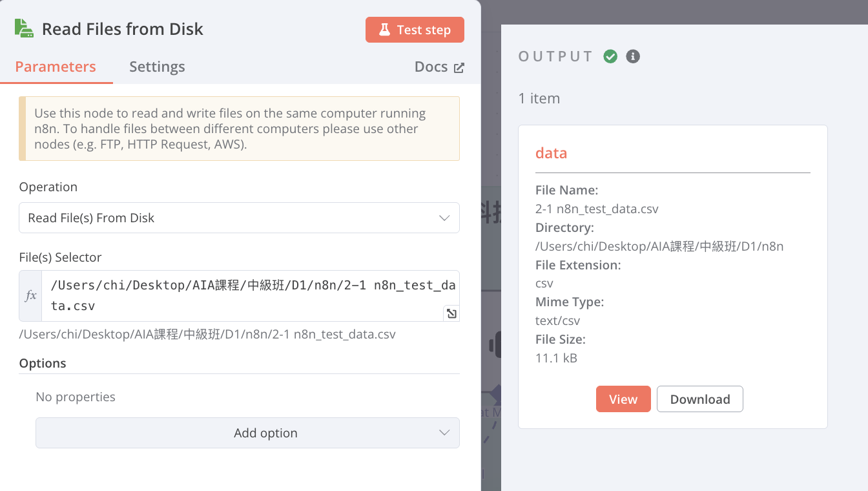Switch to the Parameters tab
The image size is (868, 491).
(x=56, y=67)
